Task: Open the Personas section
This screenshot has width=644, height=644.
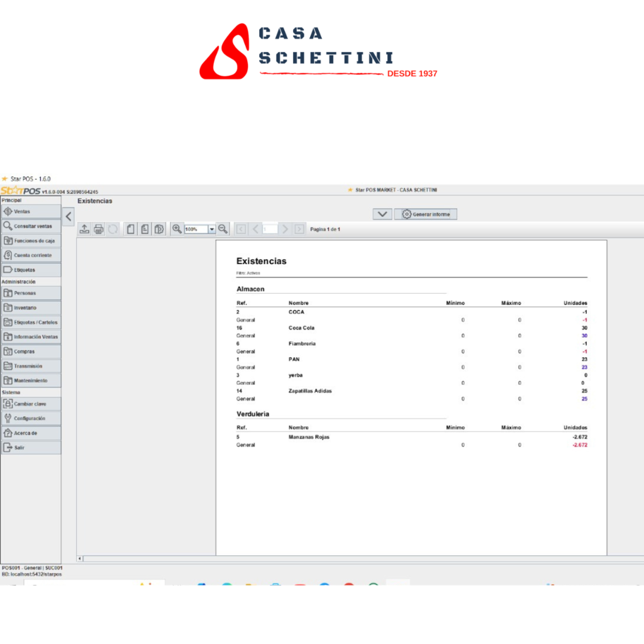Action: [31, 293]
